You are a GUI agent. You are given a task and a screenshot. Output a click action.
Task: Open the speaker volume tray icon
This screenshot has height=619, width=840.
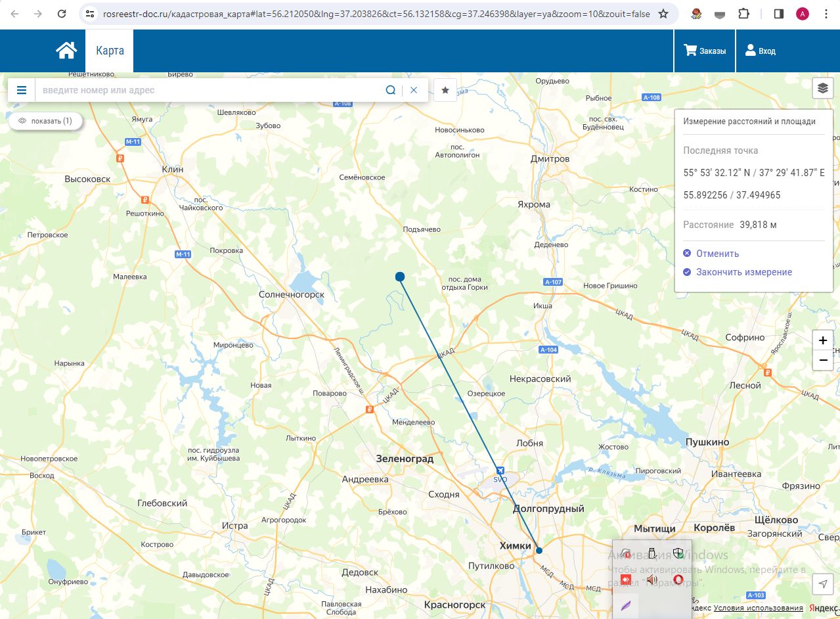[x=652, y=579]
